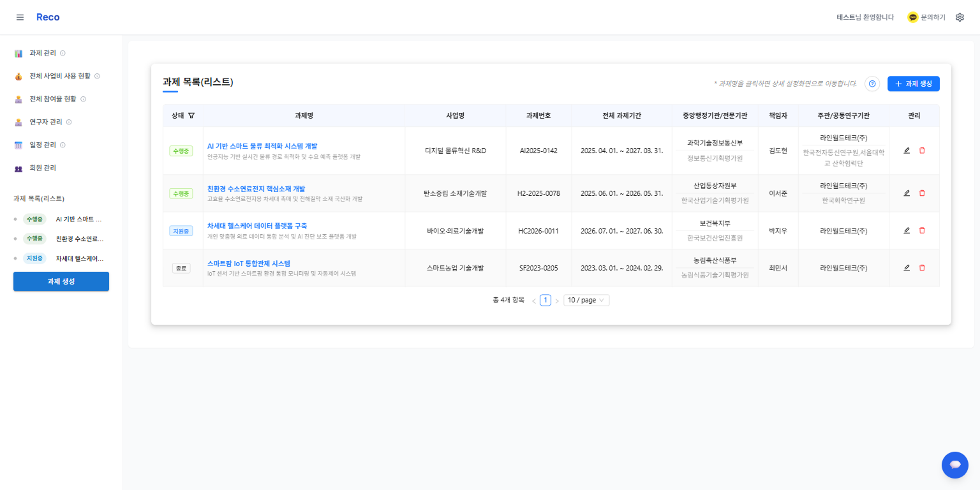
Task: Open 친환경 수소연료전지 핵심소재 개발 link
Action: point(256,189)
